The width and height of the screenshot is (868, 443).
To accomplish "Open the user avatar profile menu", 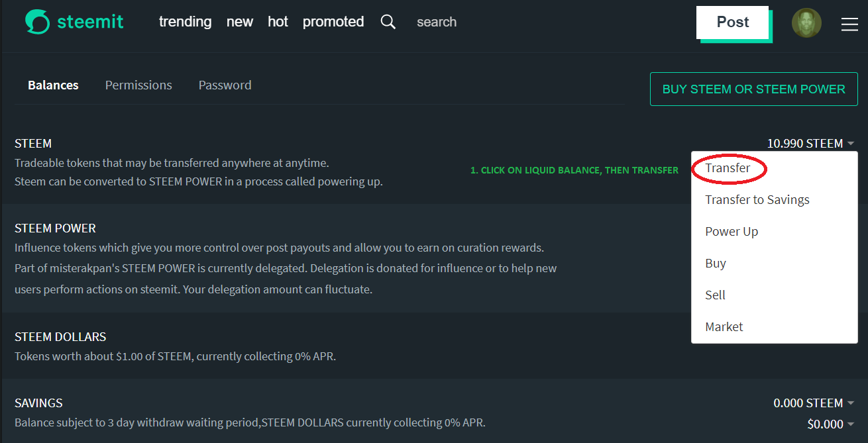I will [x=806, y=23].
